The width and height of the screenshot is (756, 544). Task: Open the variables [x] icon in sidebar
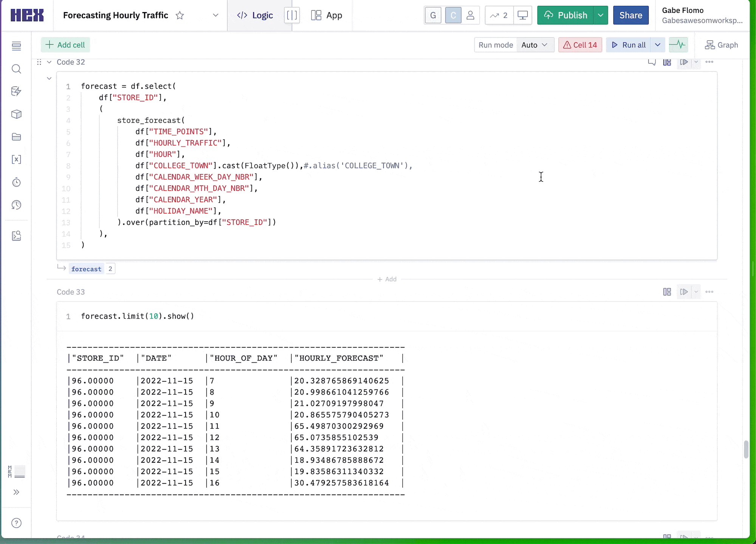(x=16, y=159)
